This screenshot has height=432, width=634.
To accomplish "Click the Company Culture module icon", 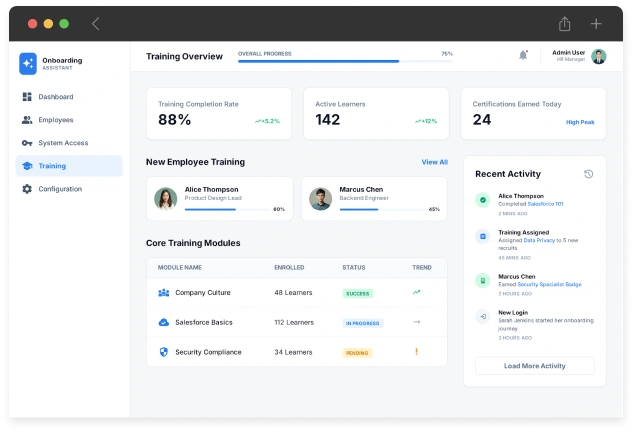I will (164, 293).
